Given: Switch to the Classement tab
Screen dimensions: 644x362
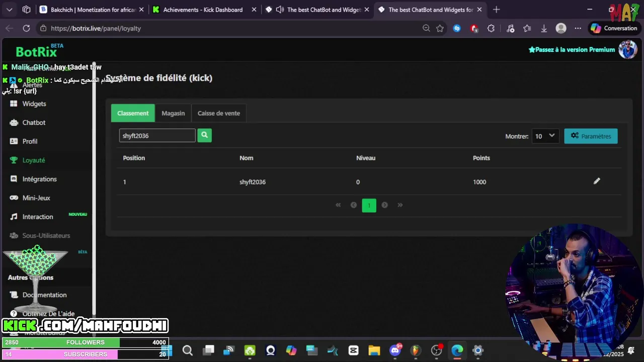Looking at the screenshot, I should tap(133, 113).
